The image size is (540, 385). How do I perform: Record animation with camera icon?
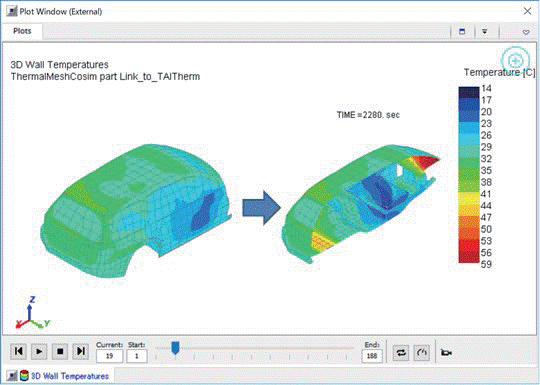[x=446, y=353]
